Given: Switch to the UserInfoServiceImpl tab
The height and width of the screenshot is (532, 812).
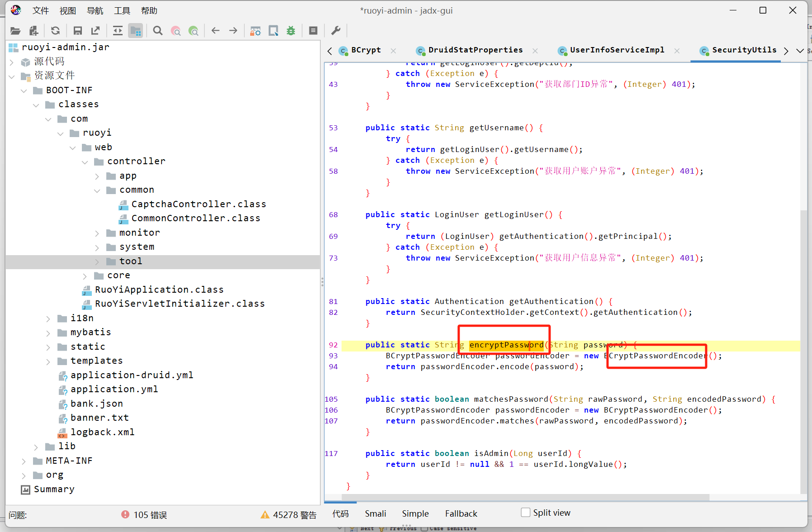Looking at the screenshot, I should click(x=617, y=50).
